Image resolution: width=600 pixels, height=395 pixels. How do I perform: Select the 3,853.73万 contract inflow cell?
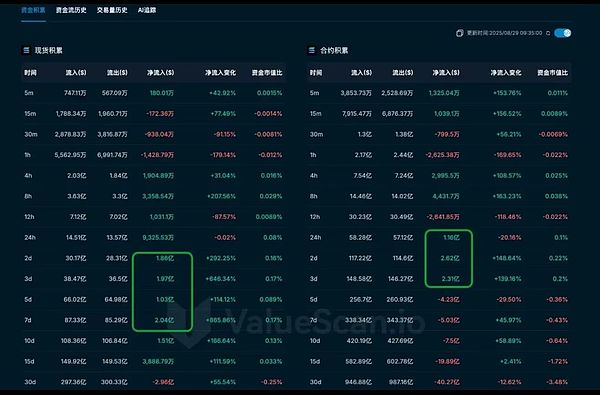(x=356, y=93)
